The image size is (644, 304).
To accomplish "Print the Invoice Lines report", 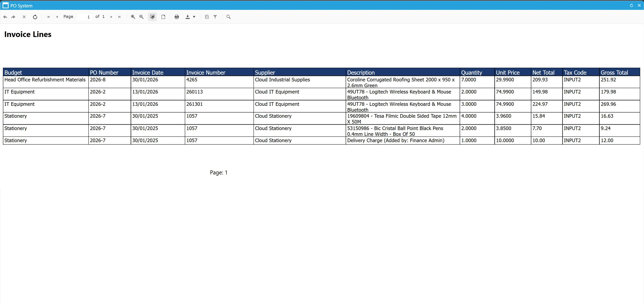I will (177, 17).
